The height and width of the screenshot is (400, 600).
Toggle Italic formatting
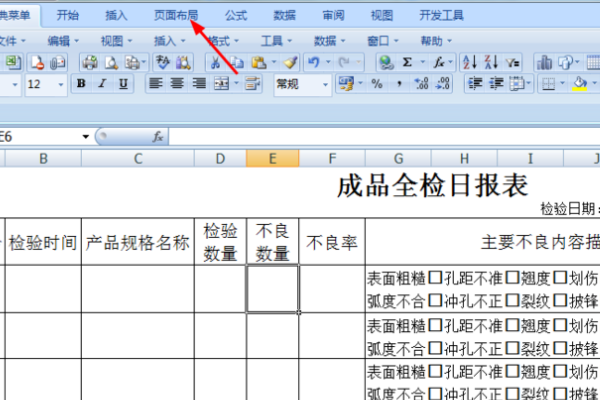tap(102, 83)
